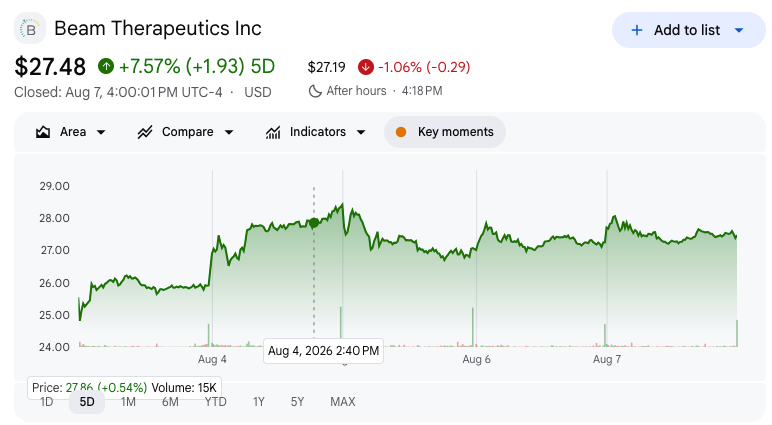Click the green up-arrow price change icon

click(106, 66)
